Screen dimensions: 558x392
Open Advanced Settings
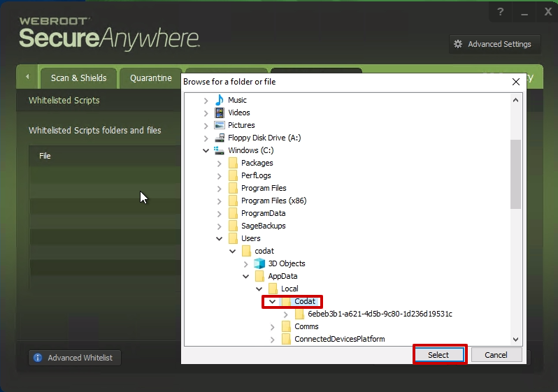[x=495, y=44]
